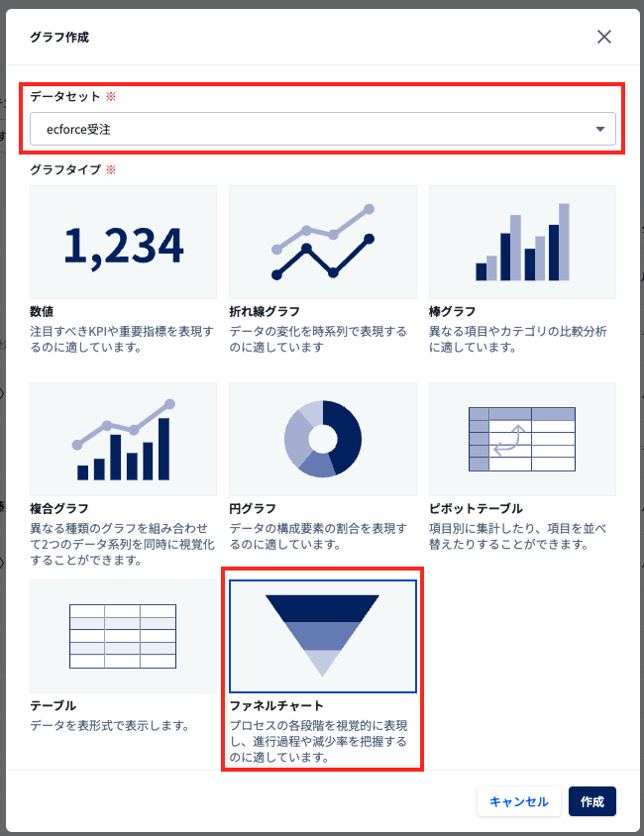The width and height of the screenshot is (644, 836).
Task: Select the ファネルチャート funnel chart thumbnail
Action: (x=323, y=636)
